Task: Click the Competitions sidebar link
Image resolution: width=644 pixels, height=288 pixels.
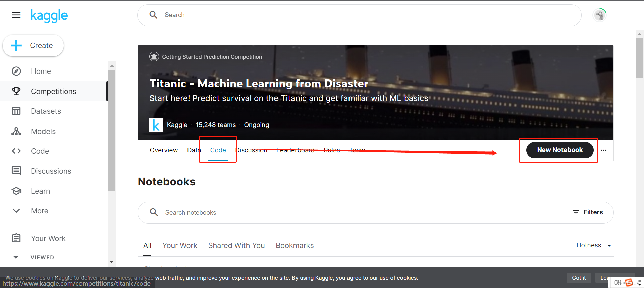Action: pos(54,91)
